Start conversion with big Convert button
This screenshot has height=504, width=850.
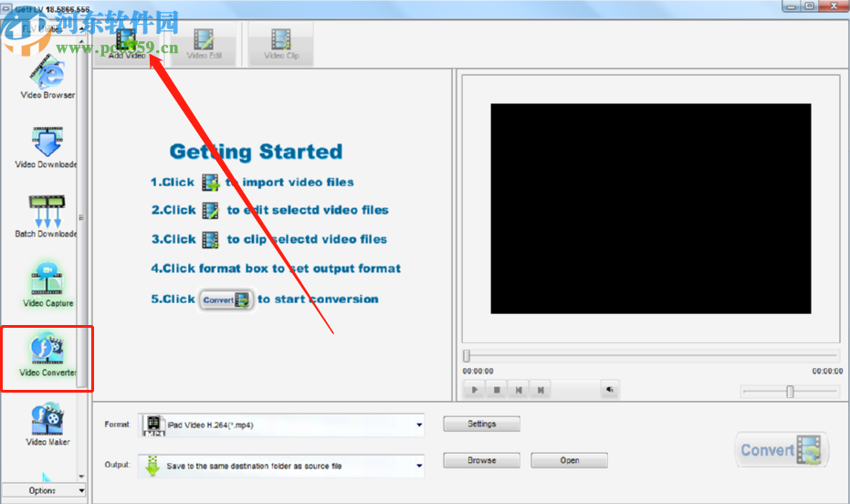(782, 450)
